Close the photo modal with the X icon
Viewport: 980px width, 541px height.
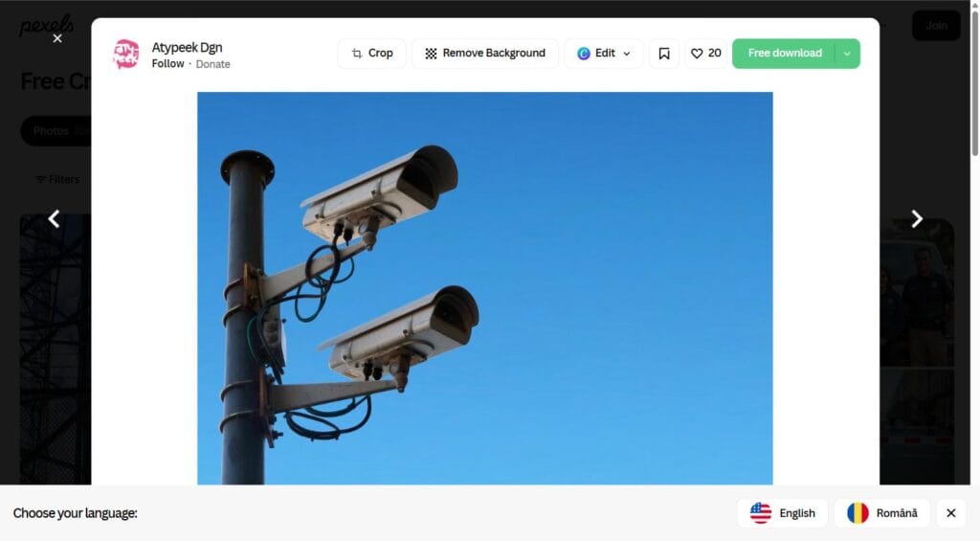56,38
